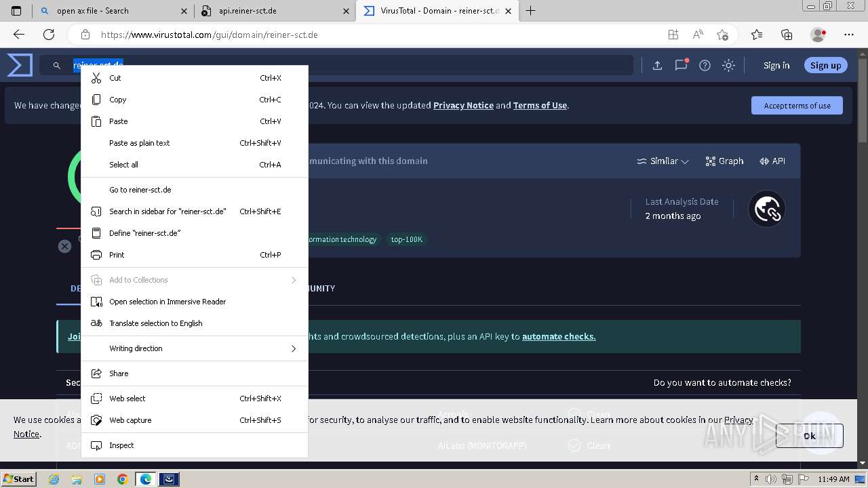This screenshot has height=488, width=868.
Task: Open the Apps grid icon in address bar
Action: pos(673,35)
